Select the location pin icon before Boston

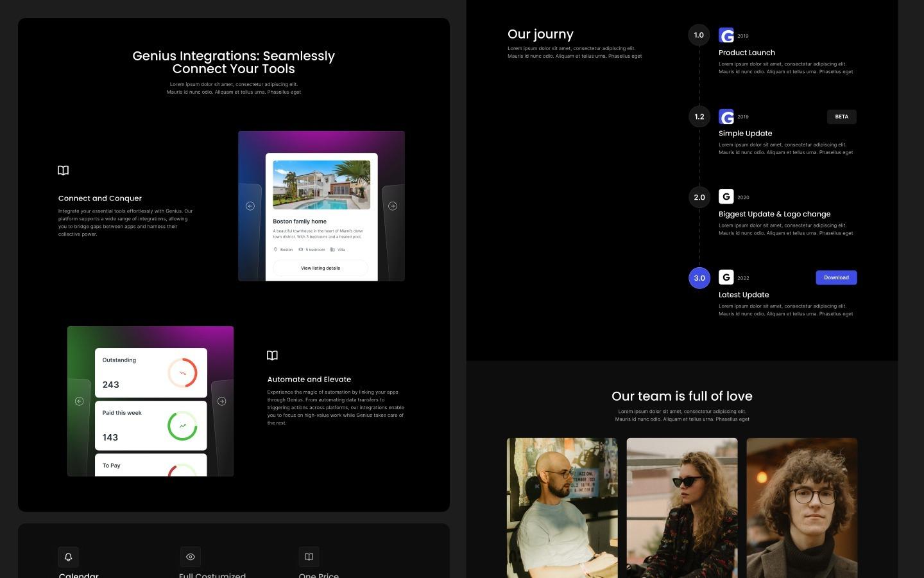click(x=277, y=250)
